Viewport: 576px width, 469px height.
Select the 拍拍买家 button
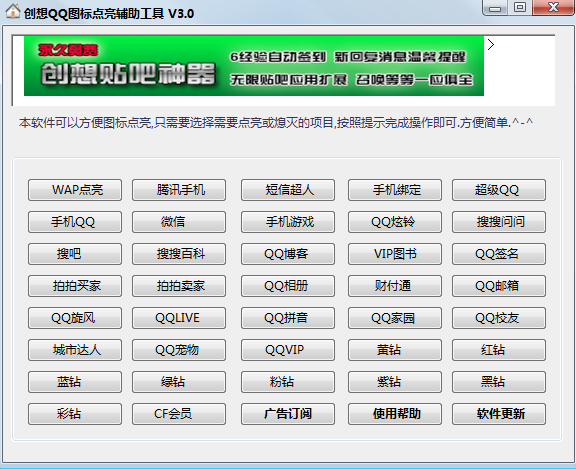75,286
